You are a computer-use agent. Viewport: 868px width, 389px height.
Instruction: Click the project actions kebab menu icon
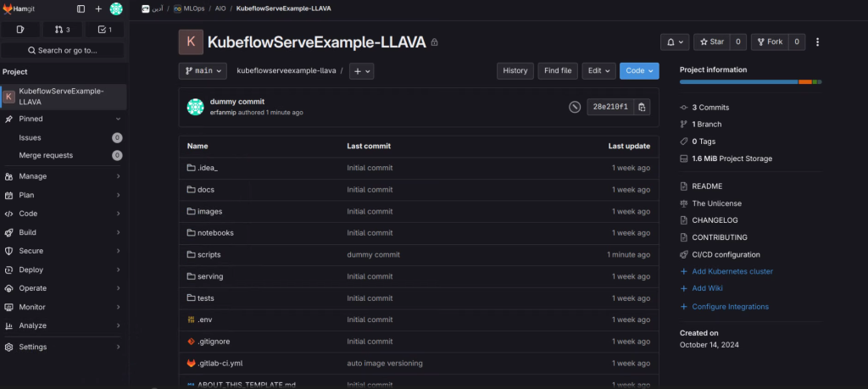click(x=817, y=42)
